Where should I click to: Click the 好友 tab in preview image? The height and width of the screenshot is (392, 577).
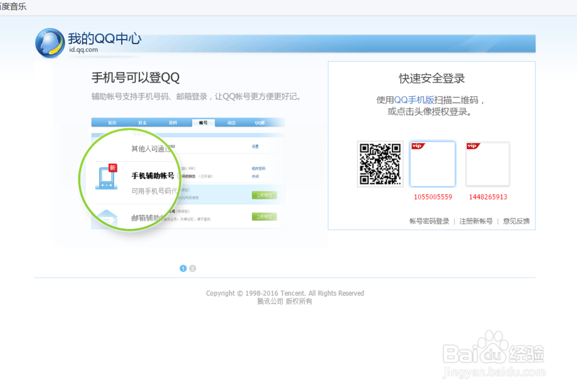point(143,123)
